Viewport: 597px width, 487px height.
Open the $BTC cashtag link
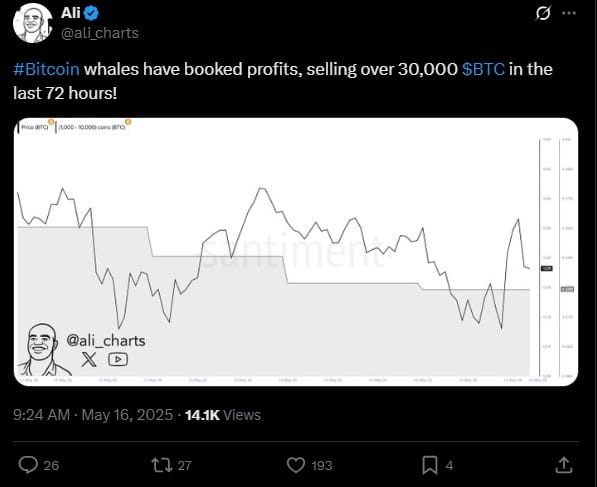click(x=484, y=69)
